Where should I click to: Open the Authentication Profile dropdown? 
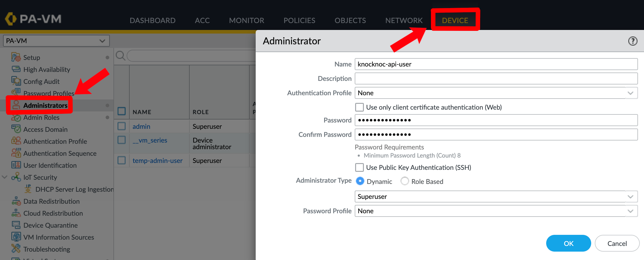[x=630, y=93]
